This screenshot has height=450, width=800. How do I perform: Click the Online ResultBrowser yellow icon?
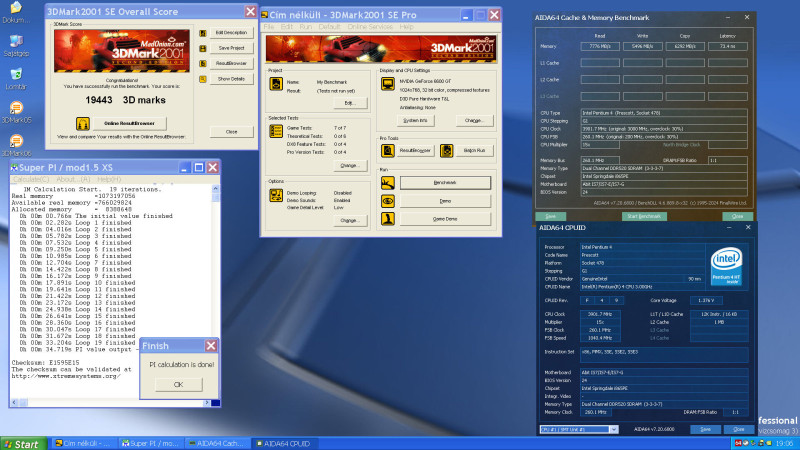83,123
